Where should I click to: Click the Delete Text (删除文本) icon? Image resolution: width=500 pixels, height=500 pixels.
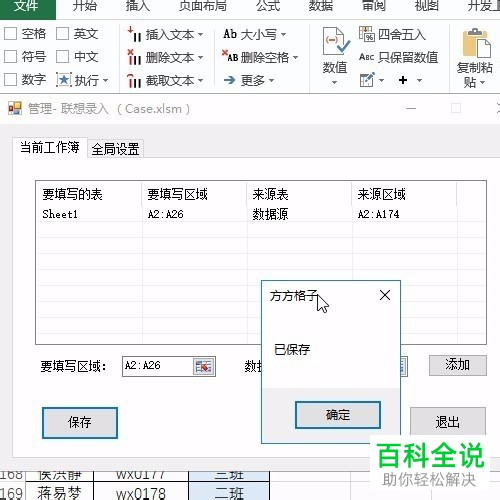pyautogui.click(x=135, y=57)
